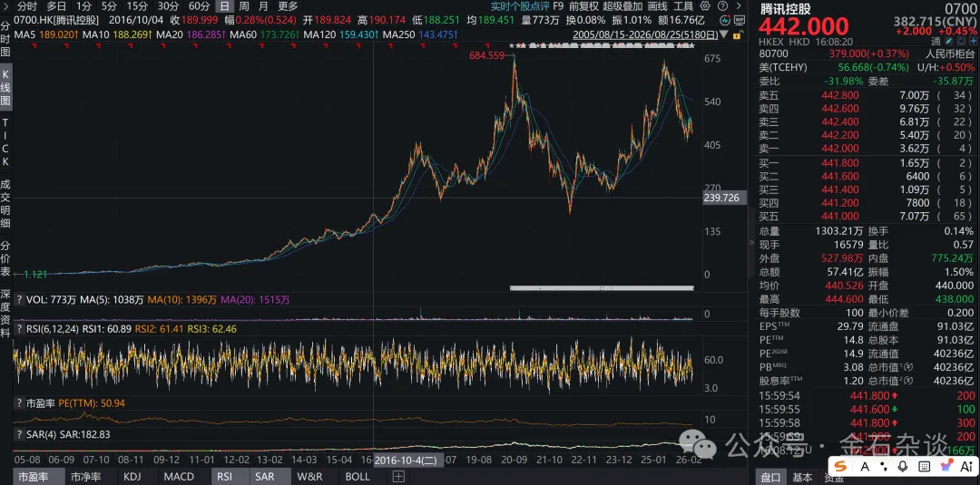Toggle the KDJ indicator tab
Viewport: 980px width, 485px height.
coord(132,477)
